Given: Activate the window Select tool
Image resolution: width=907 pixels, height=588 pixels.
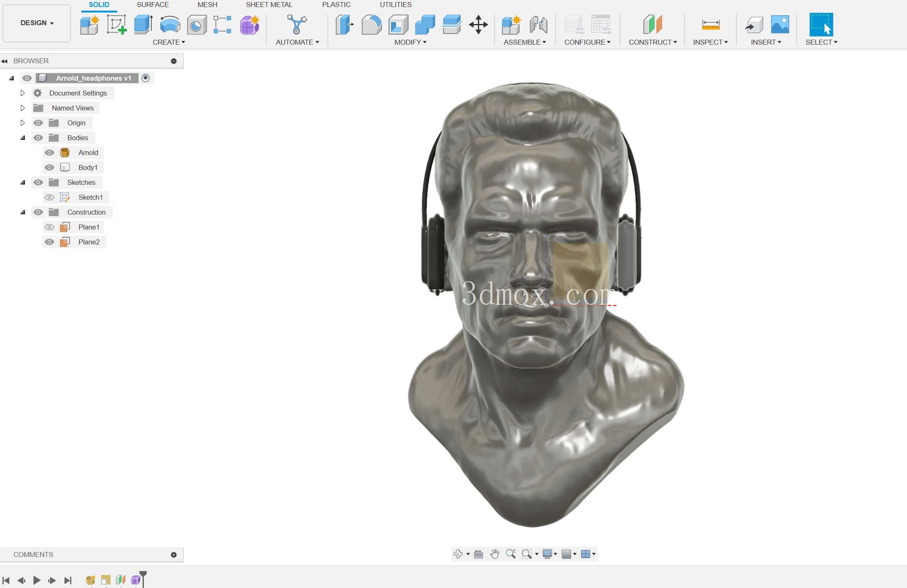Looking at the screenshot, I should [x=821, y=25].
